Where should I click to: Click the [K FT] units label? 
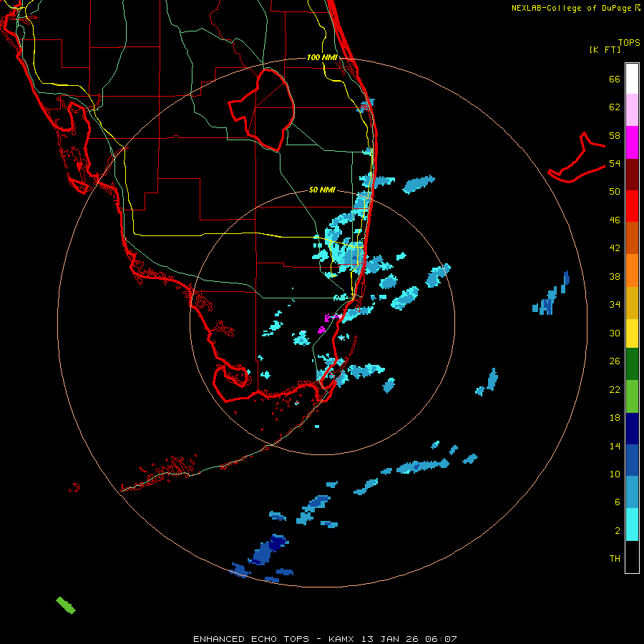click(x=605, y=49)
